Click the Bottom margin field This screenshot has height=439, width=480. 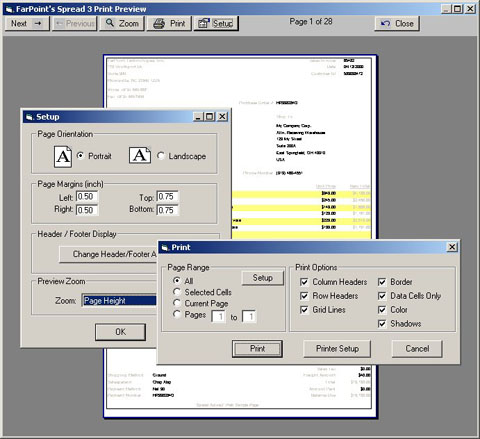pyautogui.click(x=167, y=210)
